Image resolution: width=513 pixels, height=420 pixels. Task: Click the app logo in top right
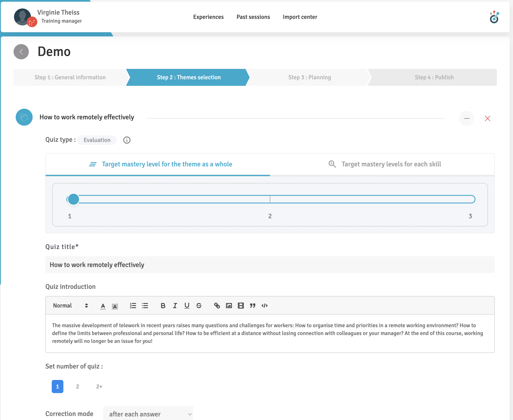click(494, 17)
